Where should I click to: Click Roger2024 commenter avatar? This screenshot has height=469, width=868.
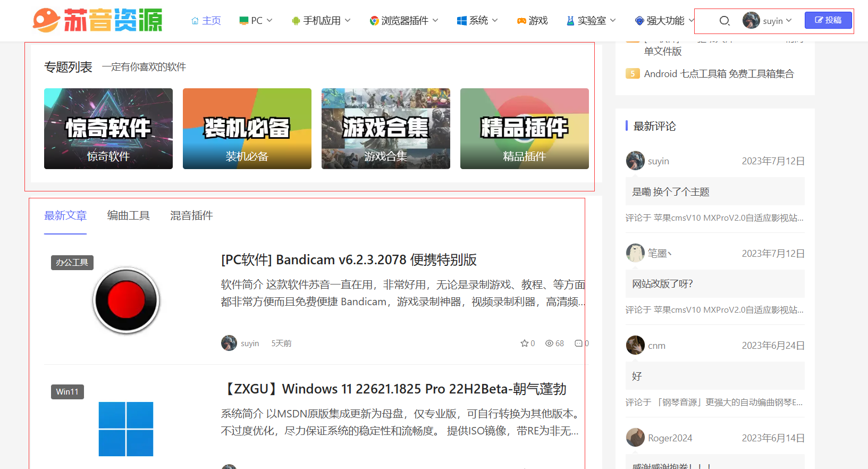[635, 438]
